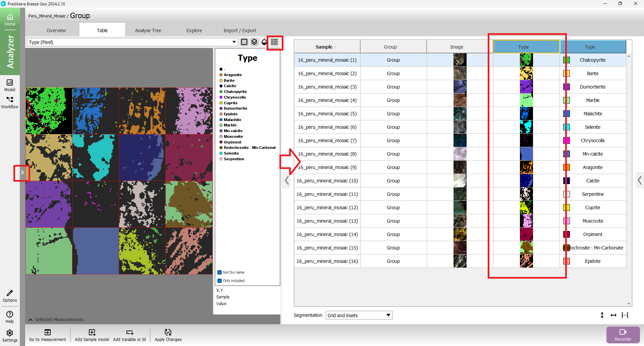This screenshot has width=644, height=346.
Task: Toggle Only included checkbox
Action: (219, 281)
